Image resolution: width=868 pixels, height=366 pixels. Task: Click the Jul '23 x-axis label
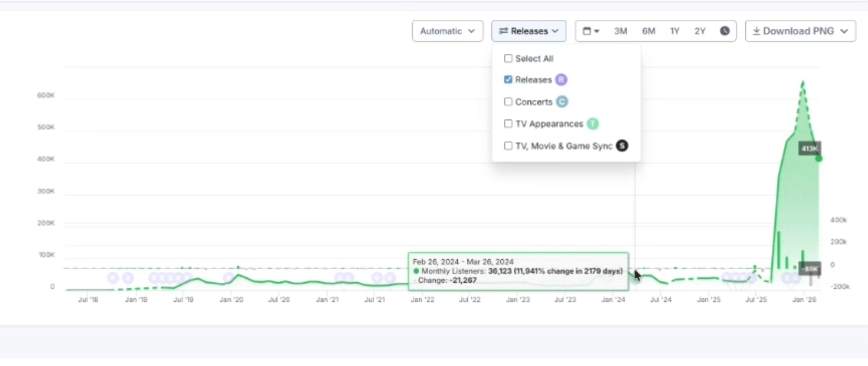(x=565, y=300)
